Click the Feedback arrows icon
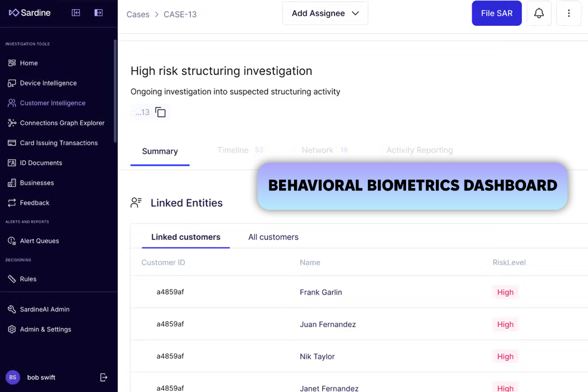The width and height of the screenshot is (588, 392). [x=12, y=203]
